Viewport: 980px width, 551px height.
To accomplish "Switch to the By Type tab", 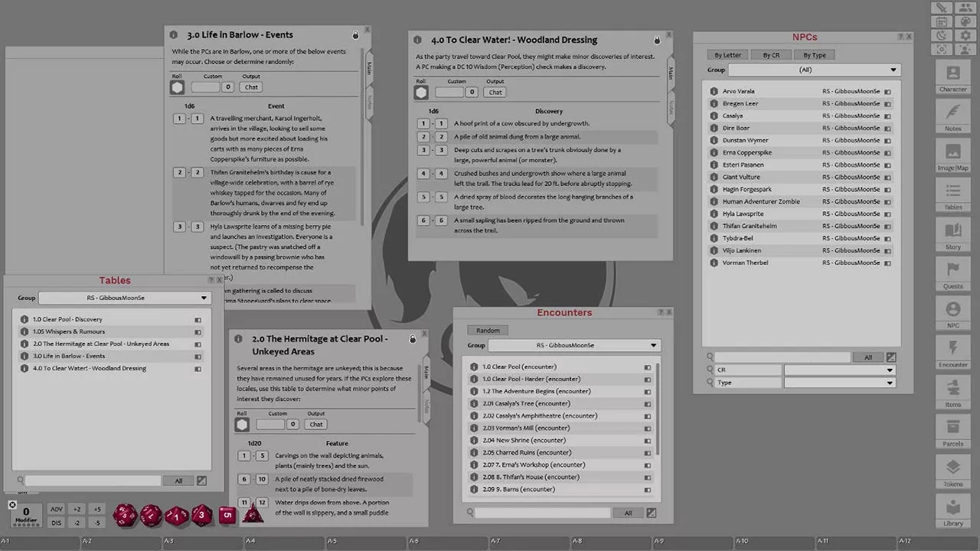I will pyautogui.click(x=815, y=55).
